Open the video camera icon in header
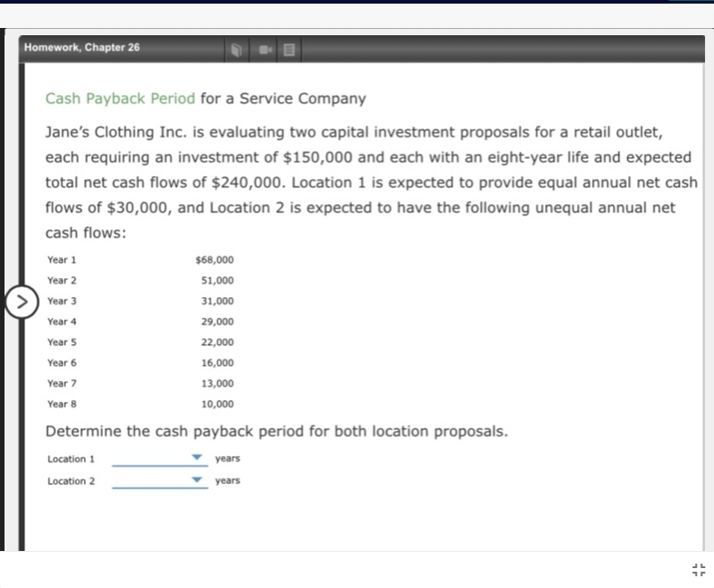The width and height of the screenshot is (714, 588). pos(265,49)
